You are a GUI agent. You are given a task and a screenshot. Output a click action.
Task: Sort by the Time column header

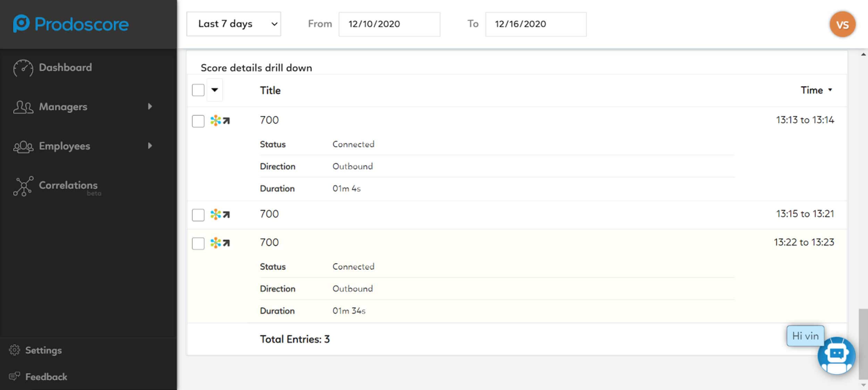pyautogui.click(x=817, y=90)
